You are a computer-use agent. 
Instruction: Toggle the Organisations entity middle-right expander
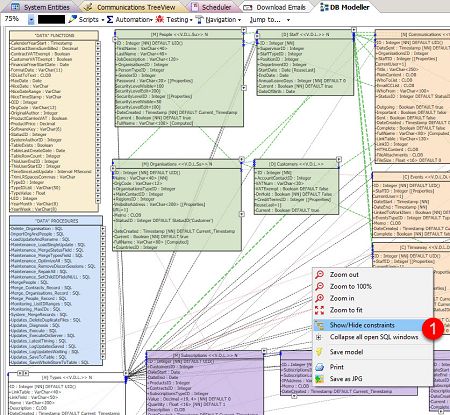click(242, 214)
